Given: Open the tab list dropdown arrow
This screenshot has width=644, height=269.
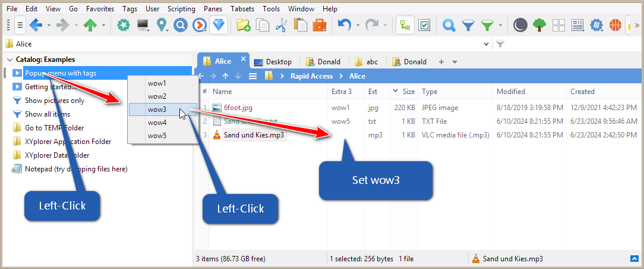Looking at the screenshot, I should point(454,62).
